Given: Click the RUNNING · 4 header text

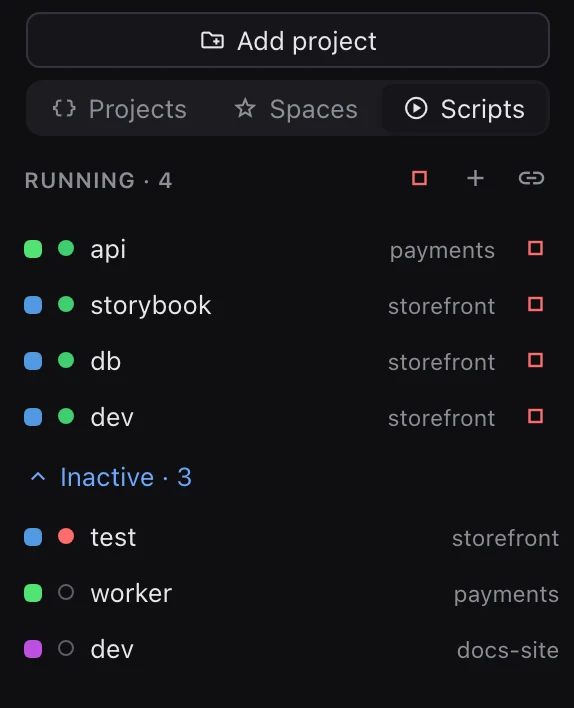Looking at the screenshot, I should (98, 181).
